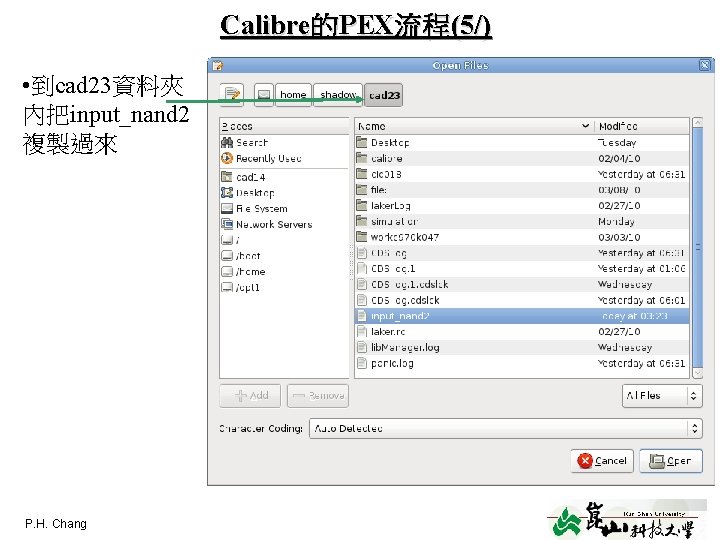Select the CDS.log.1.cdslck file

pyautogui.click(x=522, y=285)
